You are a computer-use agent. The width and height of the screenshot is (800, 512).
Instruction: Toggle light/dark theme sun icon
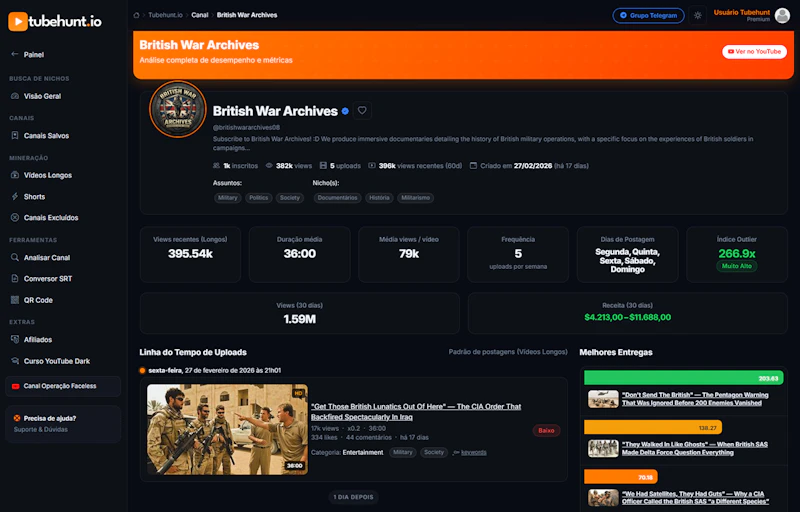click(697, 15)
